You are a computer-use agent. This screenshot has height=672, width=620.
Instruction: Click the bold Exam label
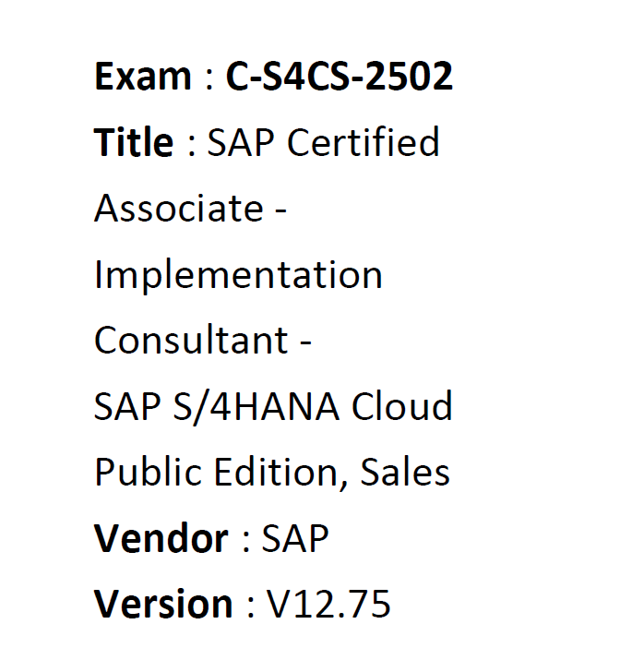[x=143, y=77]
